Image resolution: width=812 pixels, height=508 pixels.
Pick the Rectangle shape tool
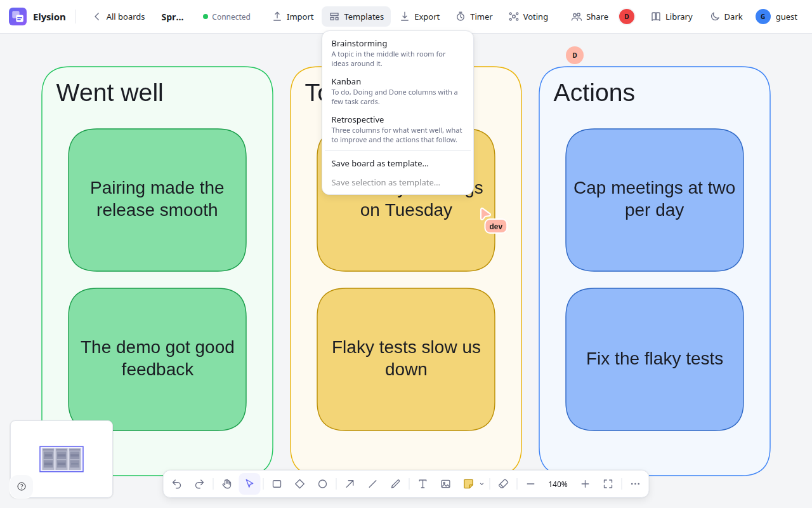point(277,484)
